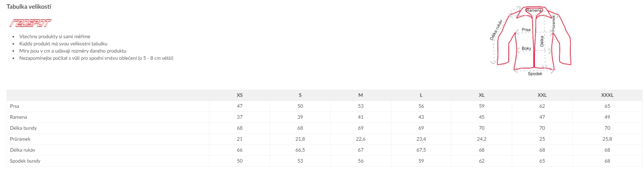
Task: Click the Průramek value 23,4 for size L
Action: click(x=421, y=139)
